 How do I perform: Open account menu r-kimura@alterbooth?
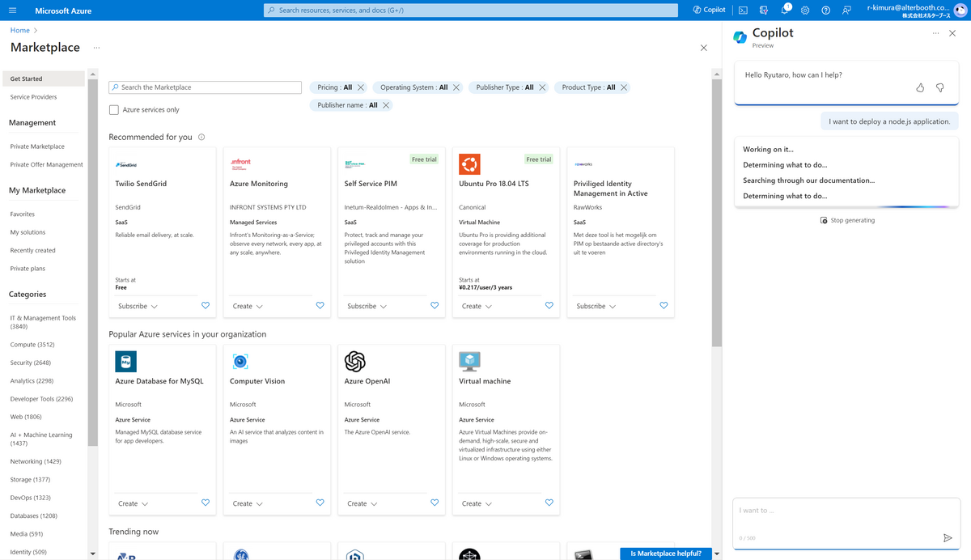pyautogui.click(x=917, y=11)
